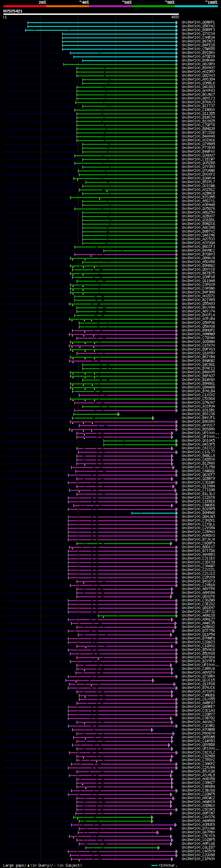Select label UniRef100_A8CWC2
The image size is (221, 868).
click(198, 798)
